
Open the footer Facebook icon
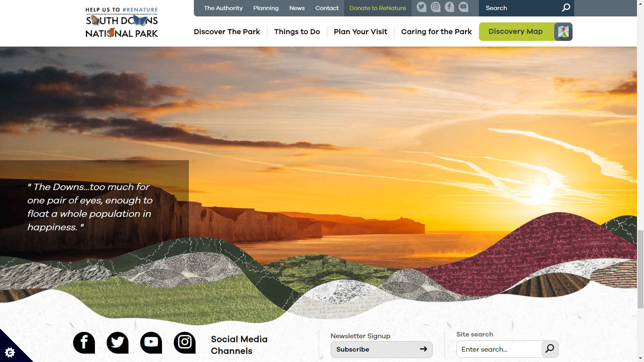(x=84, y=343)
